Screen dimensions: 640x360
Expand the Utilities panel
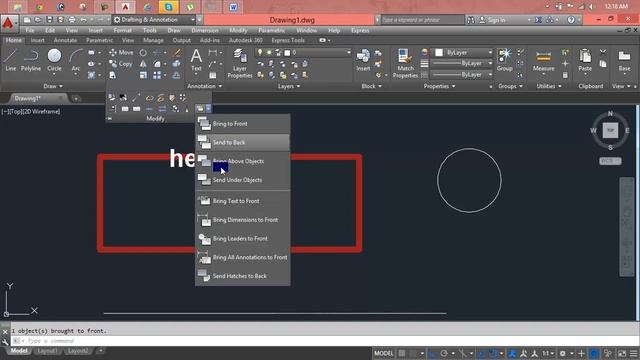tap(549, 86)
